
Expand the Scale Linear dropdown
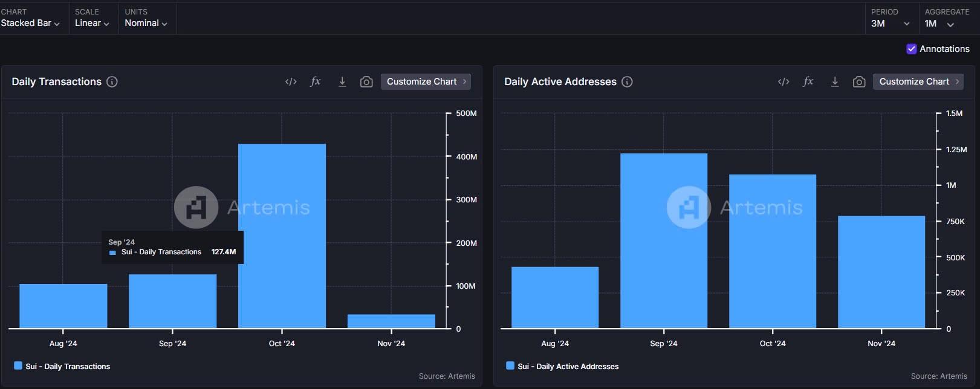(x=92, y=23)
